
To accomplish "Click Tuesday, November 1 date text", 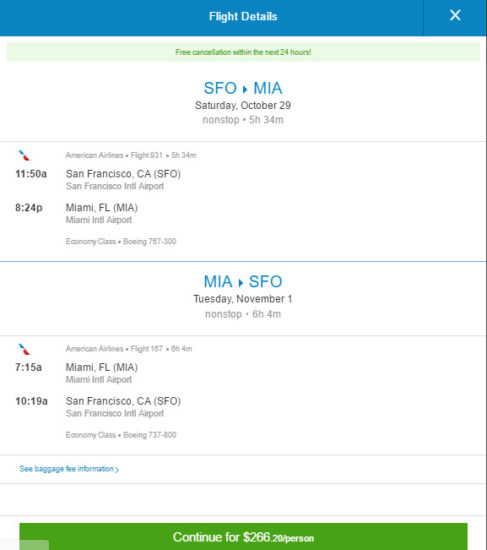I will 243,299.
